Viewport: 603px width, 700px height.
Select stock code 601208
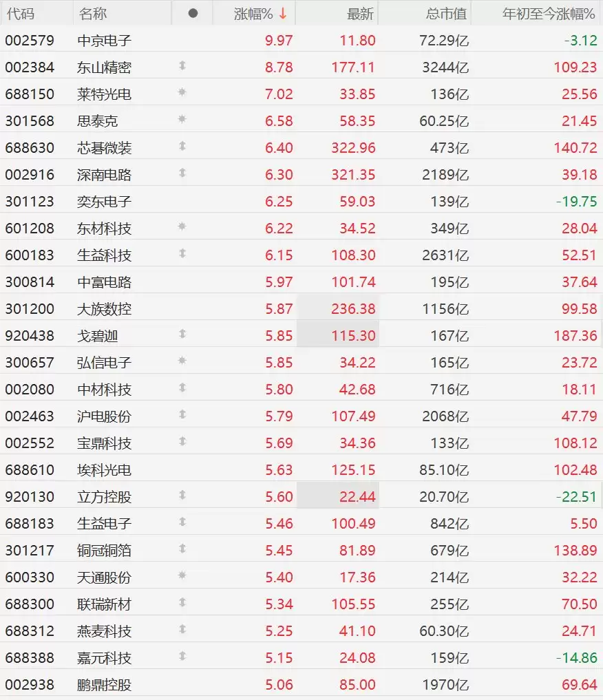[30, 229]
